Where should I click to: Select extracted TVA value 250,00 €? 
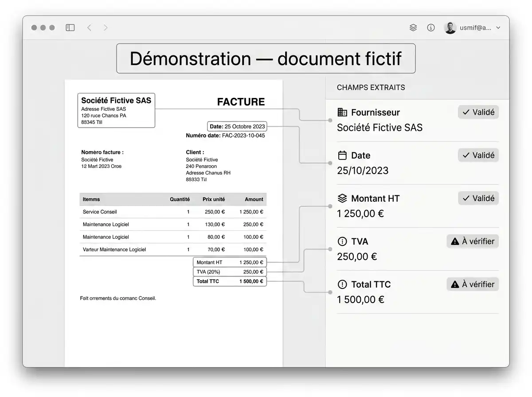[x=357, y=257]
